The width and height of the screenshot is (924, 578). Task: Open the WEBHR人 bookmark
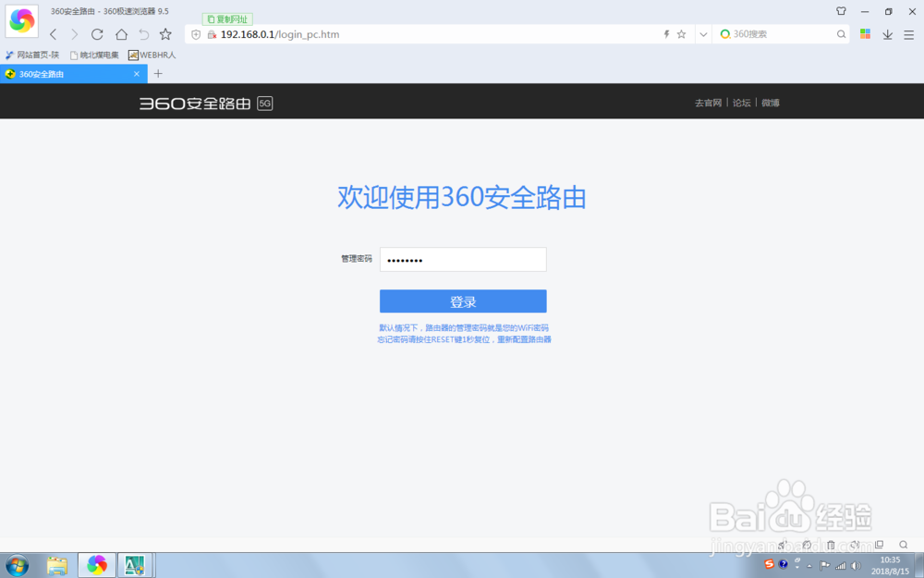152,55
